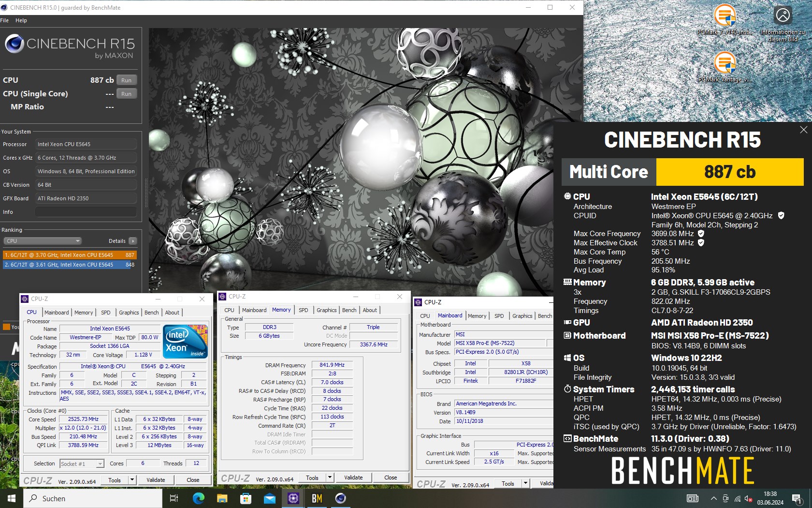
Task: Run the CPU Single Core benchmark
Action: [x=126, y=94]
